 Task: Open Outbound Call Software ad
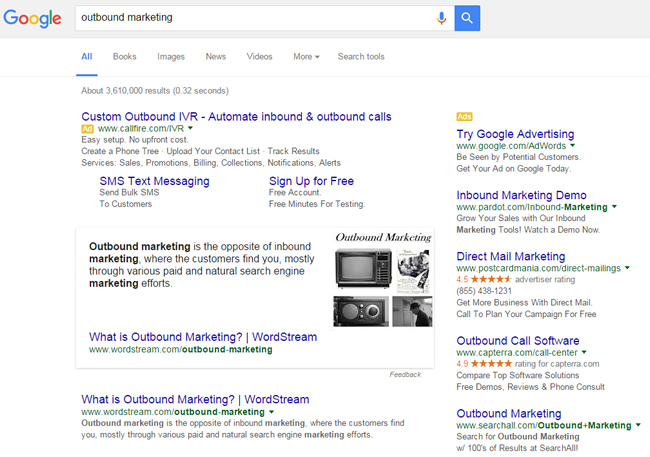[518, 340]
